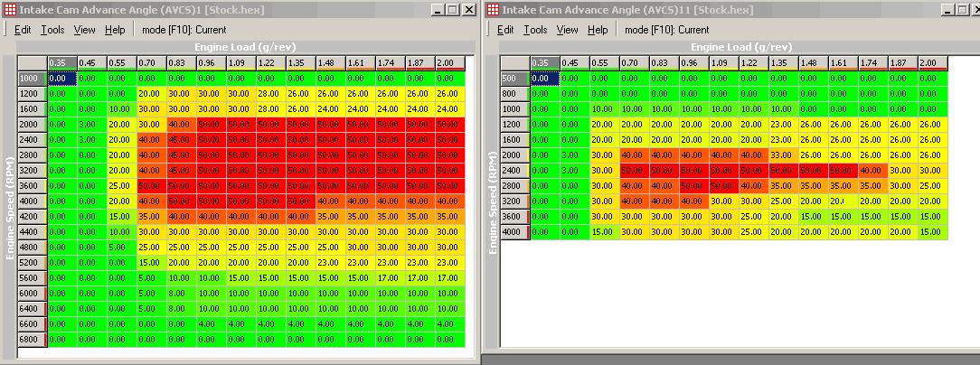Close the left Intake Cam Advance window
This screenshot has width=980, height=365.
point(468,10)
